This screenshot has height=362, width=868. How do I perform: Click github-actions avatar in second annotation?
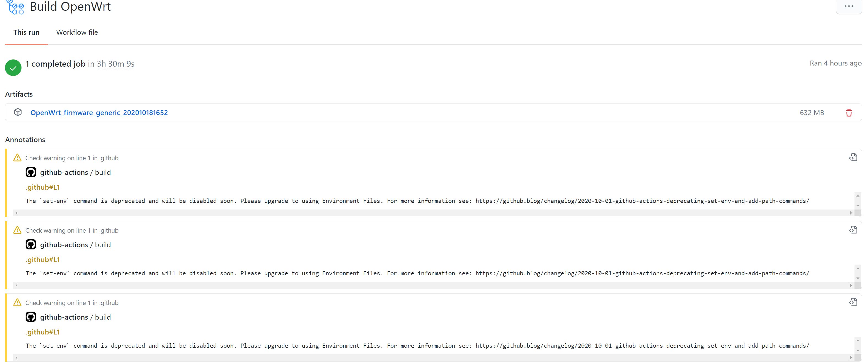pos(31,244)
